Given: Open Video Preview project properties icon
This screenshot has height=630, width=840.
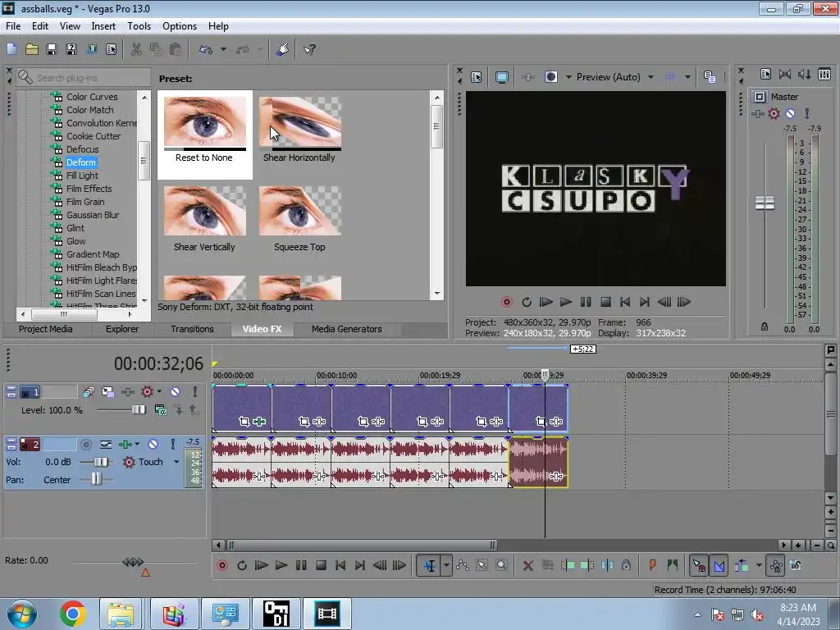Looking at the screenshot, I should point(477,77).
